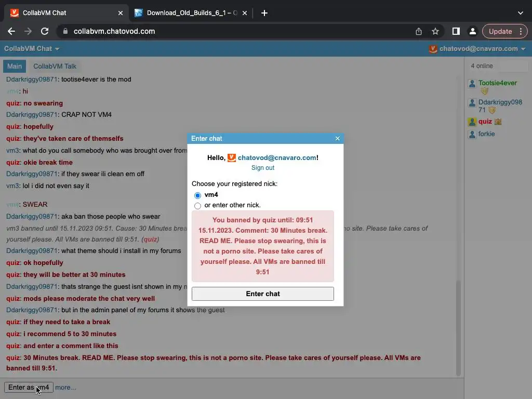Switch to the CollabVM Talk tab
The image size is (532, 399).
[x=55, y=66]
